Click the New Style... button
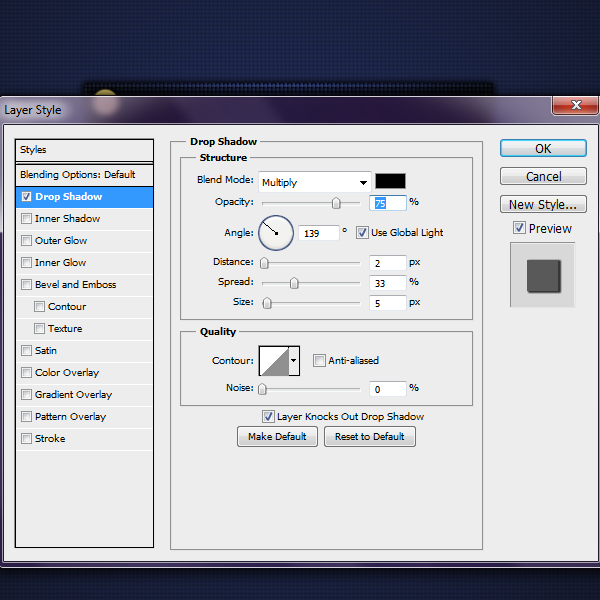This screenshot has width=600, height=600. 543,204
